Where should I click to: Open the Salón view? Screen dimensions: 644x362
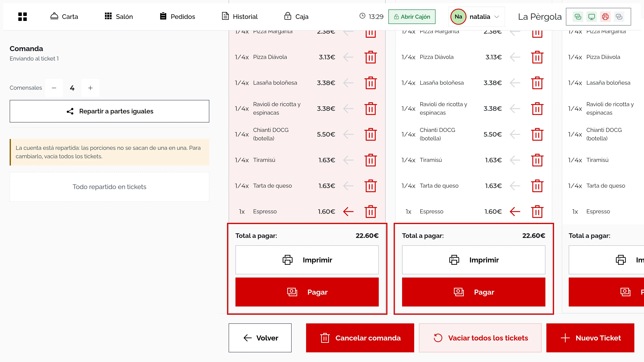(119, 16)
